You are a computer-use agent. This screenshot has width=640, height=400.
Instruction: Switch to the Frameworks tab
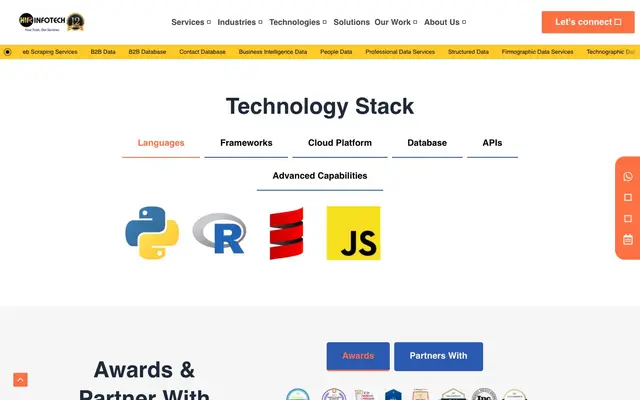[246, 143]
